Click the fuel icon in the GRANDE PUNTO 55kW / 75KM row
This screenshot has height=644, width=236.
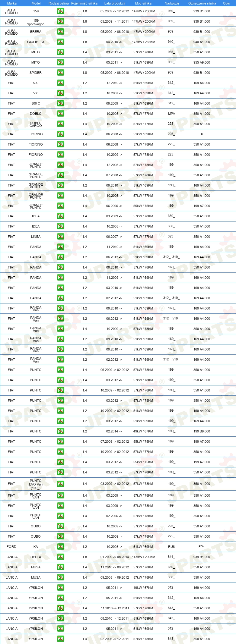60,206
